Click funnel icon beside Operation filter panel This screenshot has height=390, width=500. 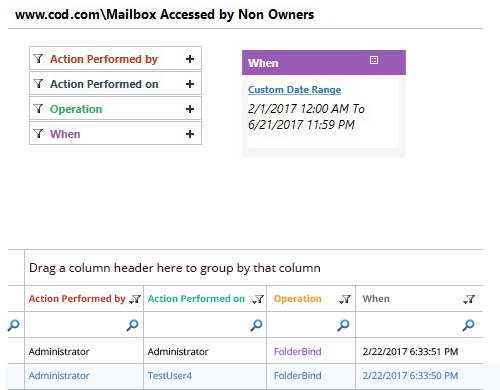pos(38,109)
